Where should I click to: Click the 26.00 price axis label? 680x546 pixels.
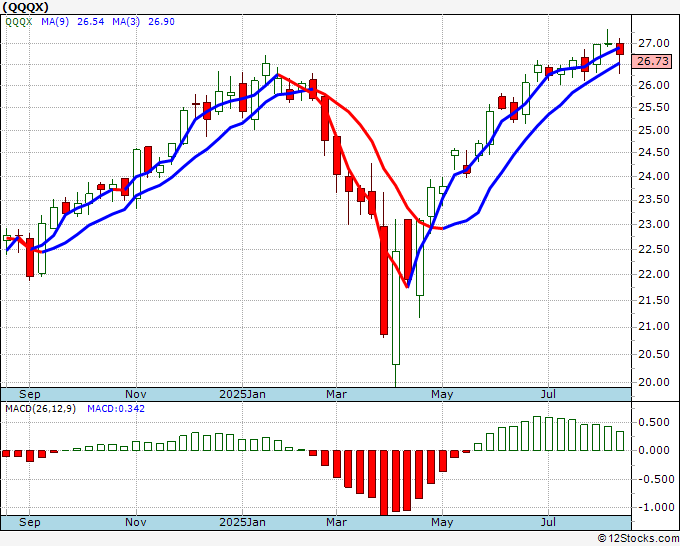[x=654, y=85]
